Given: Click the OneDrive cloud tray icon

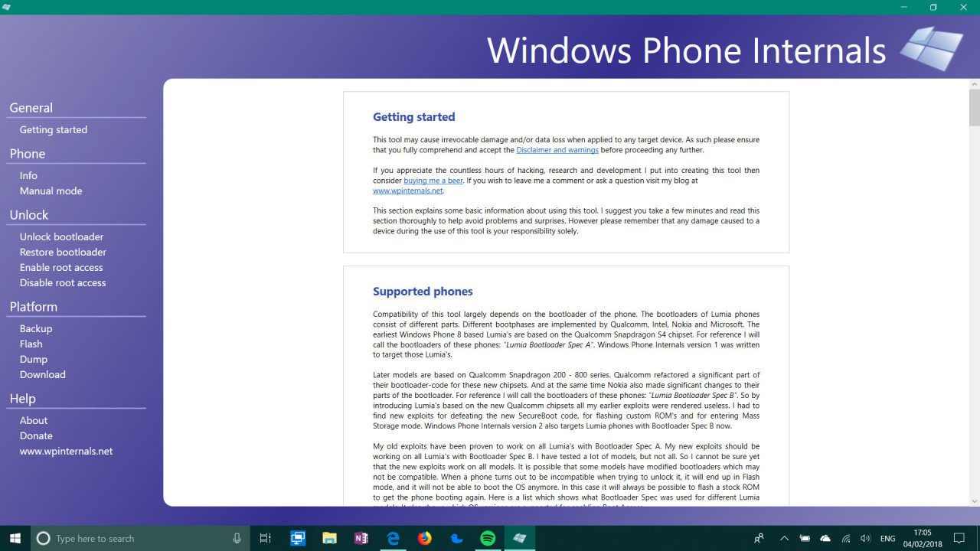Looking at the screenshot, I should pyautogui.click(x=825, y=538).
